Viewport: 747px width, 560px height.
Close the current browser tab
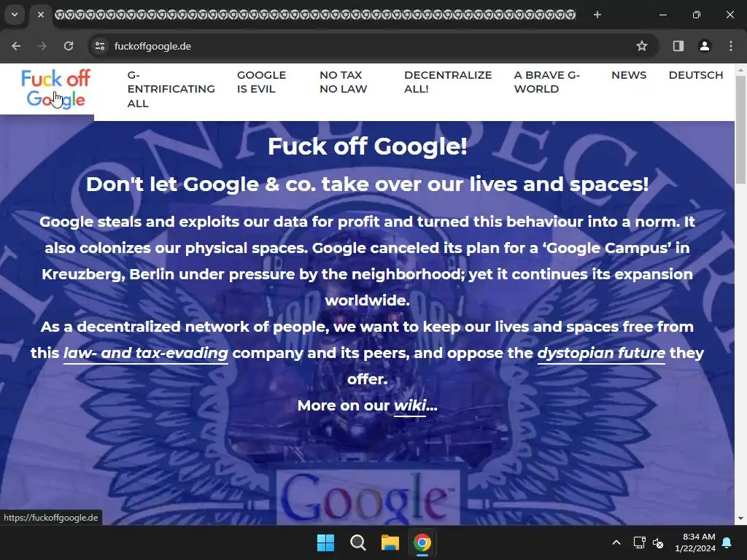[x=41, y=15]
